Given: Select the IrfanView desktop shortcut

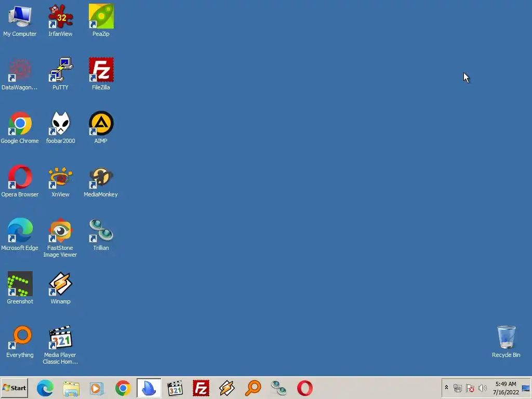Looking at the screenshot, I should [x=60, y=20].
